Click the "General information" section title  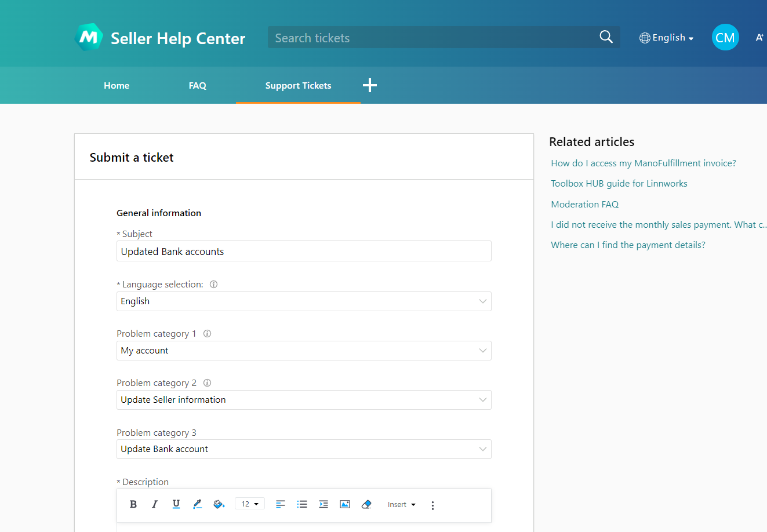pos(159,213)
